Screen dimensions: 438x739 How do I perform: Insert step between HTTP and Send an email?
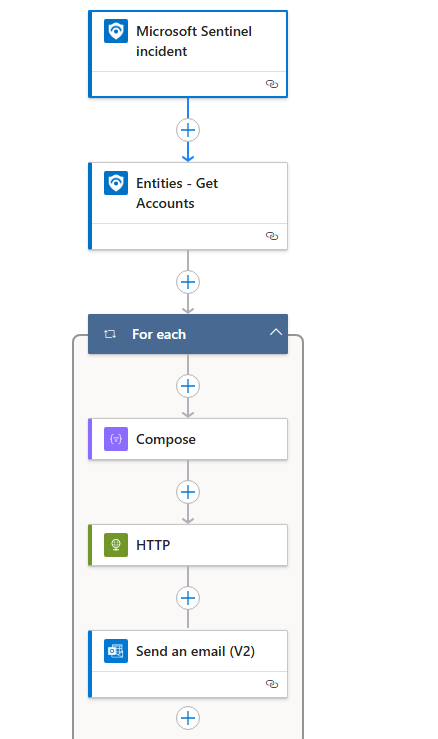188,598
